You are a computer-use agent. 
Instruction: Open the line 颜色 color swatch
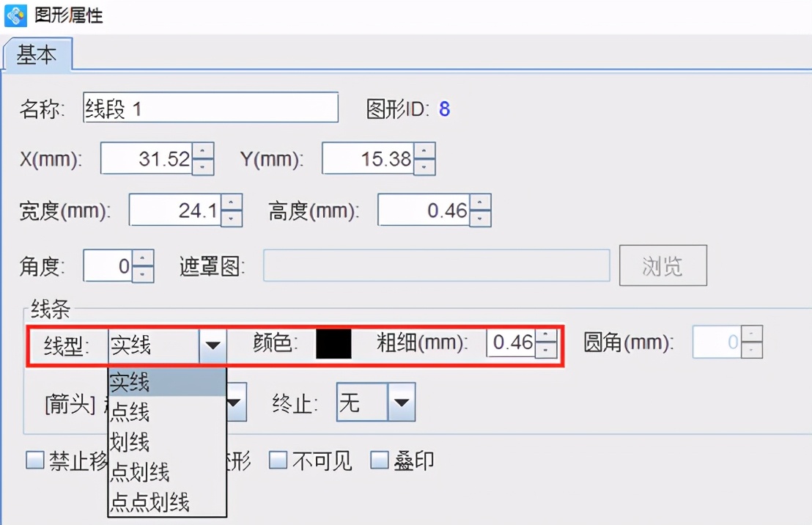(333, 345)
